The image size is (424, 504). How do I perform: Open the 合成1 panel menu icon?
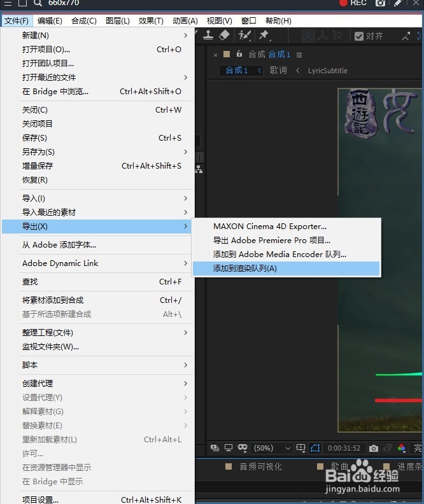(299, 55)
